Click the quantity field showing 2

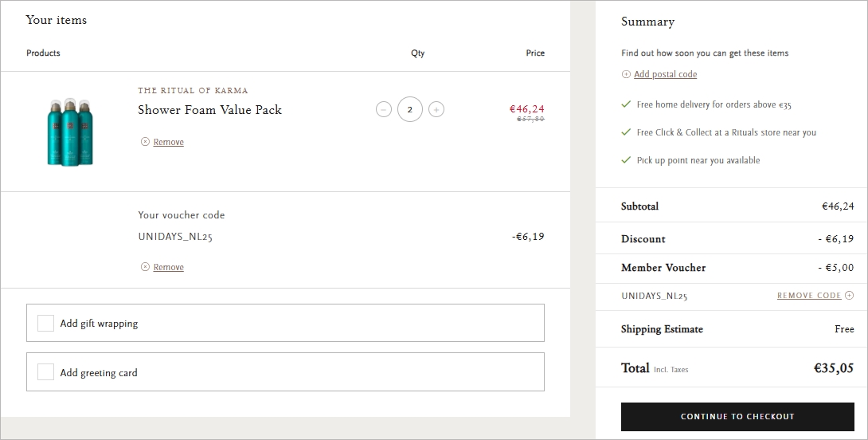click(x=410, y=109)
